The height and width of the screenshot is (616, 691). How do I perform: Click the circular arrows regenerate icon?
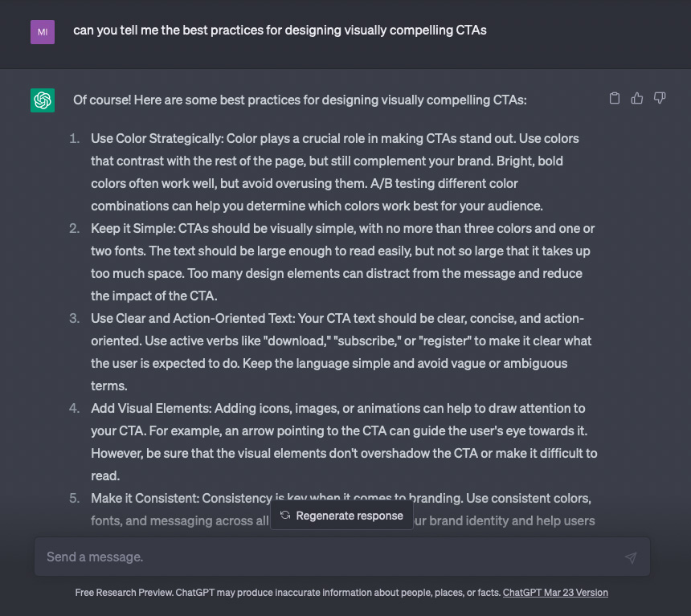click(285, 515)
